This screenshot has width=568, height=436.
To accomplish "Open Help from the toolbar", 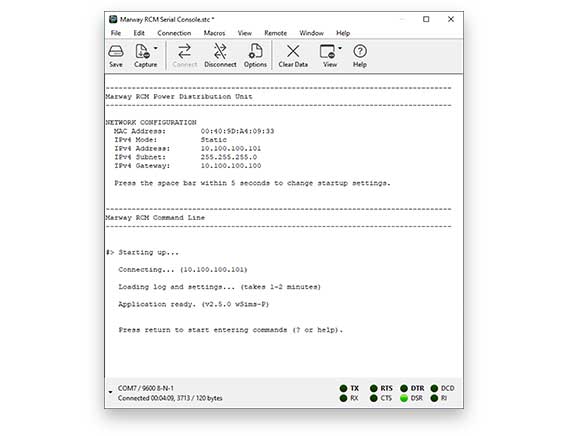I will pos(360,56).
